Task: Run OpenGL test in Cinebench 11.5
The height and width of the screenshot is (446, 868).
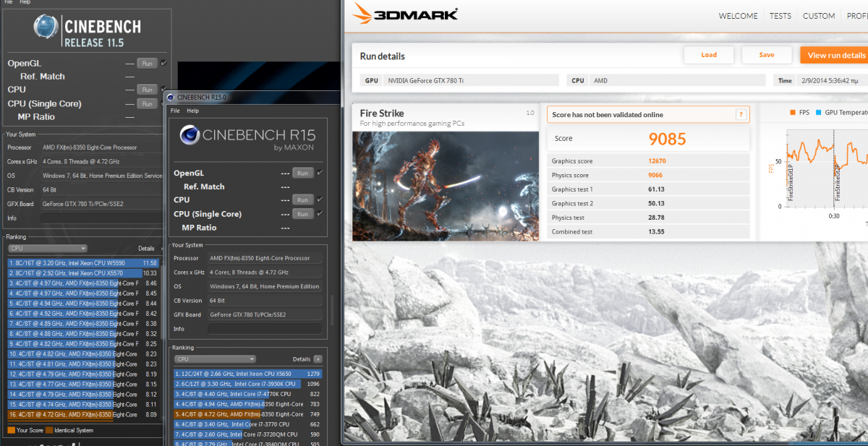Action: [x=147, y=63]
